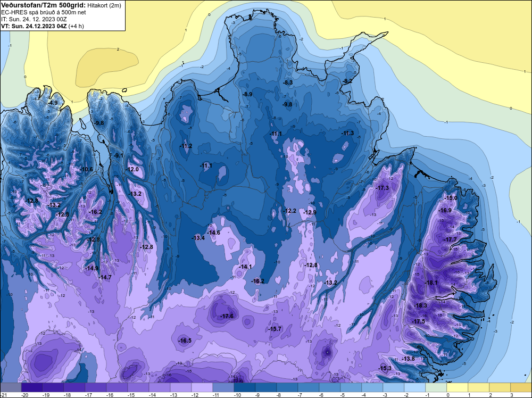Click the -14.6 temperature value
The width and height of the screenshot is (532, 398).
pos(214,233)
